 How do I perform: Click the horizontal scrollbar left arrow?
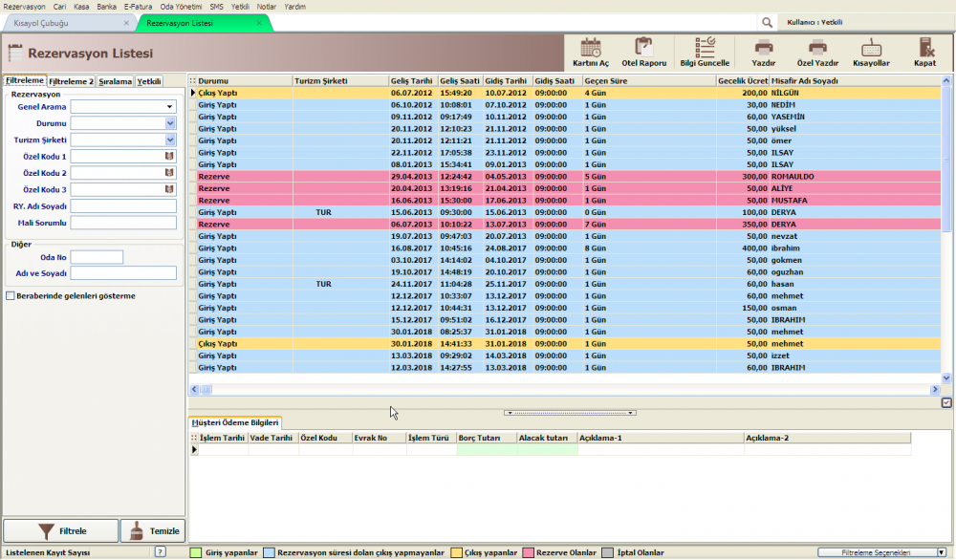(x=194, y=389)
